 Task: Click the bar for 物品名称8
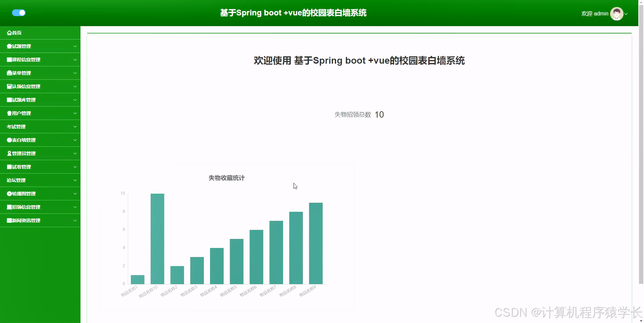coord(296,248)
